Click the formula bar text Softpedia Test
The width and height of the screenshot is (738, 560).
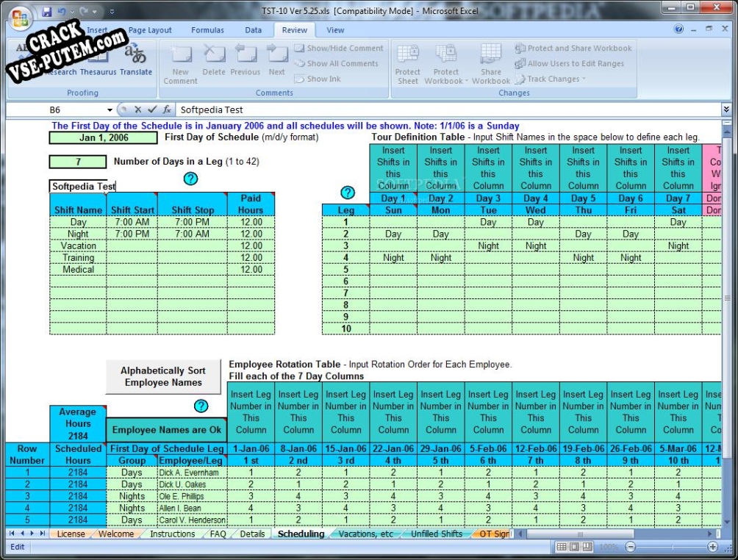click(x=212, y=110)
